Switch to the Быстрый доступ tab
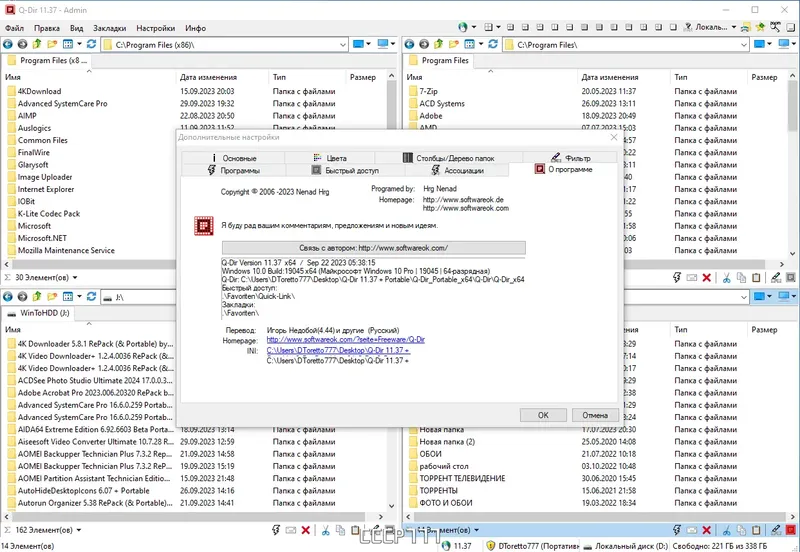The image size is (800, 552). point(345,170)
